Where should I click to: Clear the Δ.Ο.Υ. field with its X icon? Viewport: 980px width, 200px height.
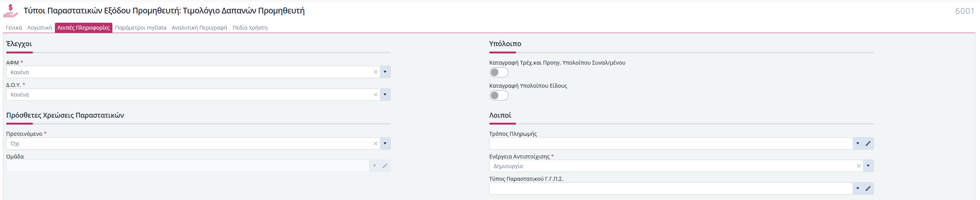point(376,95)
